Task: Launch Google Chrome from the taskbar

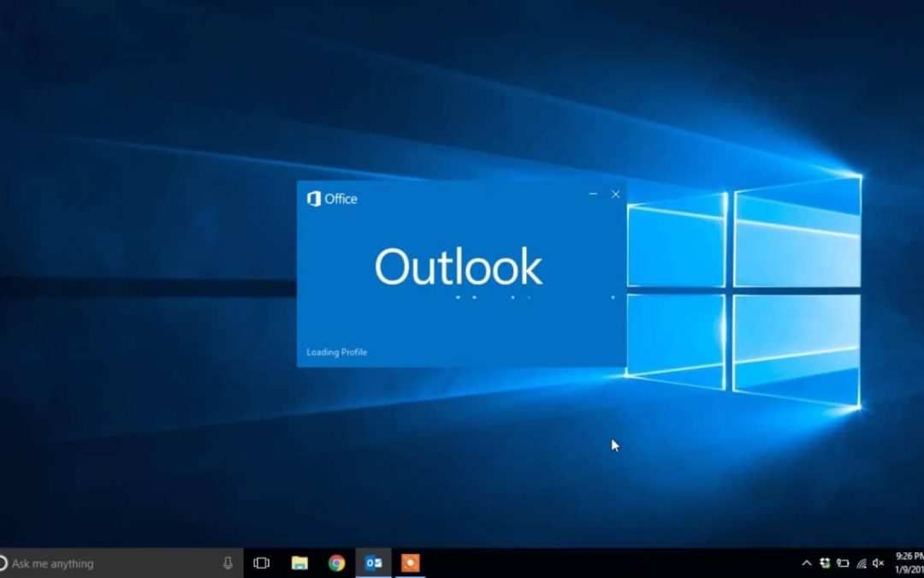Action: (336, 563)
